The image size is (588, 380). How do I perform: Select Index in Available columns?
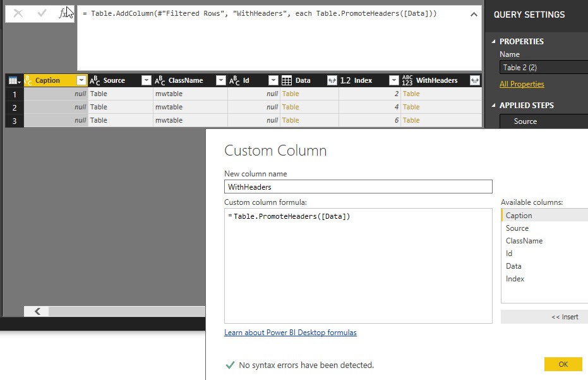coord(544,279)
